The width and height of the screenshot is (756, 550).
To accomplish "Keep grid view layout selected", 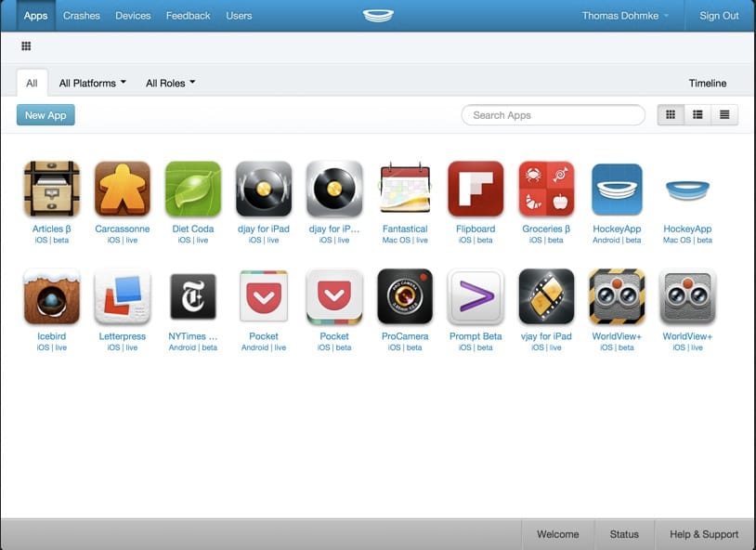I will click(x=671, y=114).
